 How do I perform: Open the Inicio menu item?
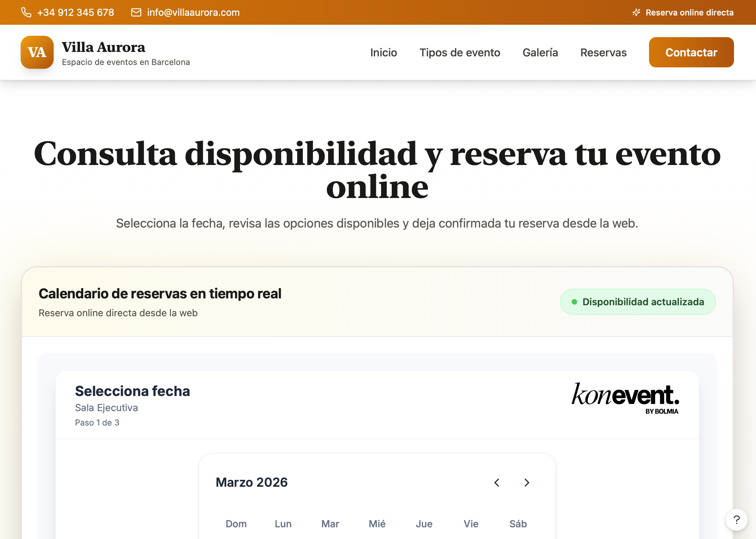point(384,53)
